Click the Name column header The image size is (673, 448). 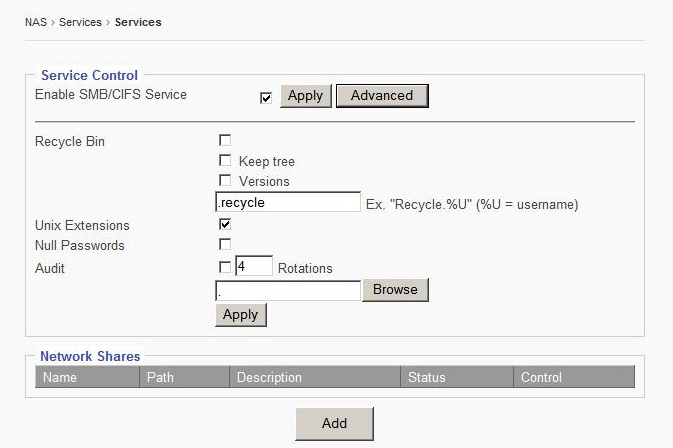(x=60, y=377)
